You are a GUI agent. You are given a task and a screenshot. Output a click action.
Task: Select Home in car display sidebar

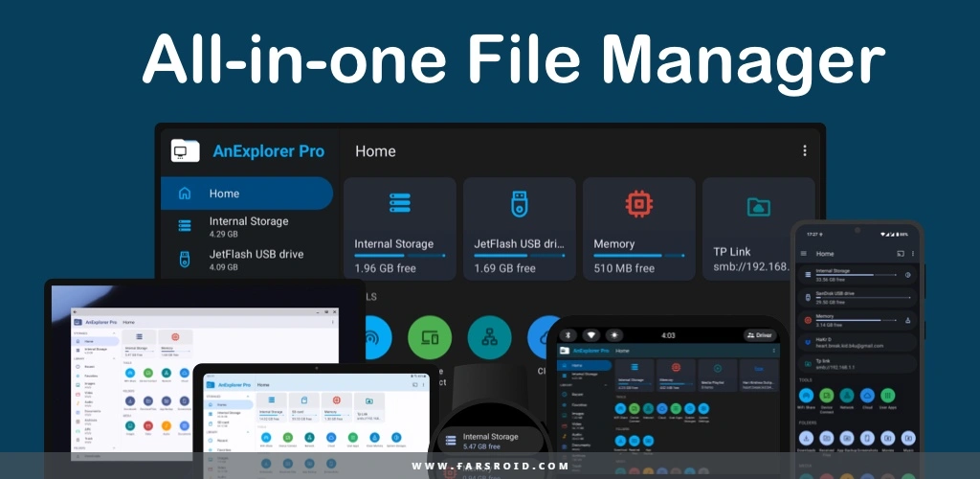click(x=585, y=365)
